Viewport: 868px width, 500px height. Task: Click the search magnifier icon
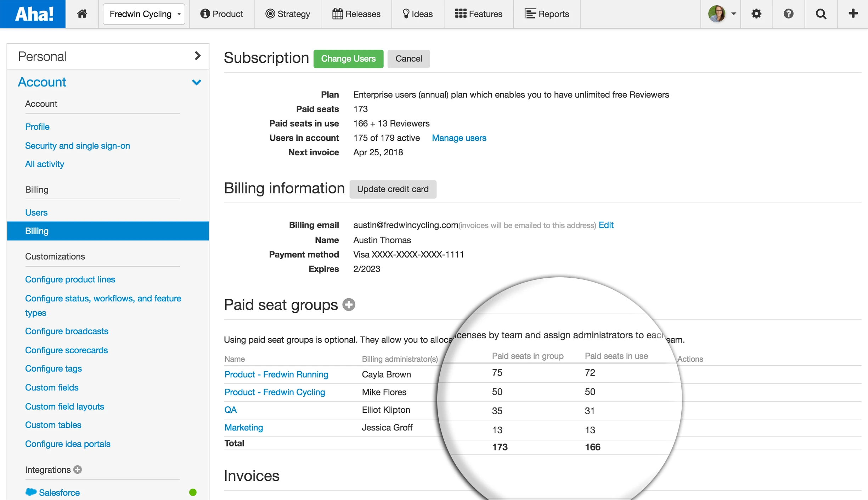[x=821, y=14]
